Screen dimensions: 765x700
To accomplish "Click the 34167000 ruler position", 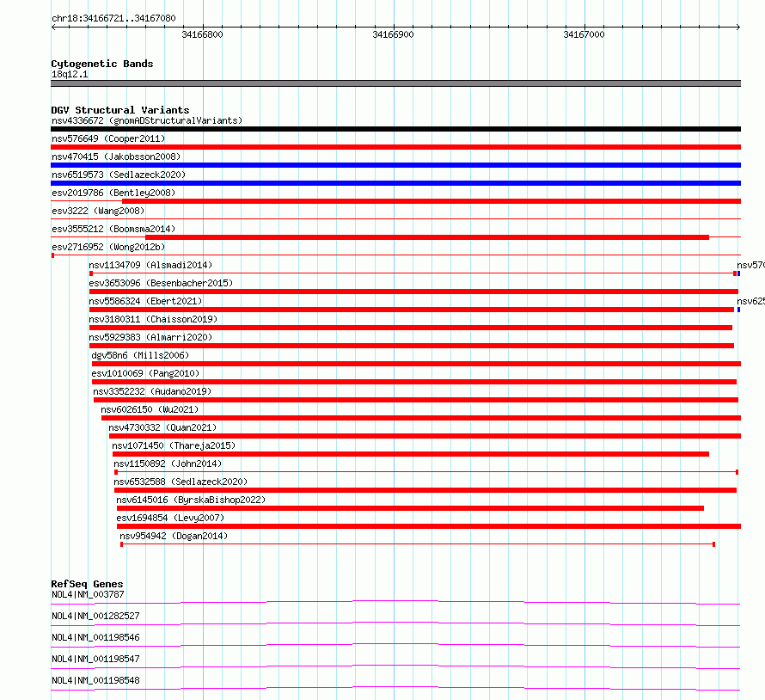I will (584, 34).
